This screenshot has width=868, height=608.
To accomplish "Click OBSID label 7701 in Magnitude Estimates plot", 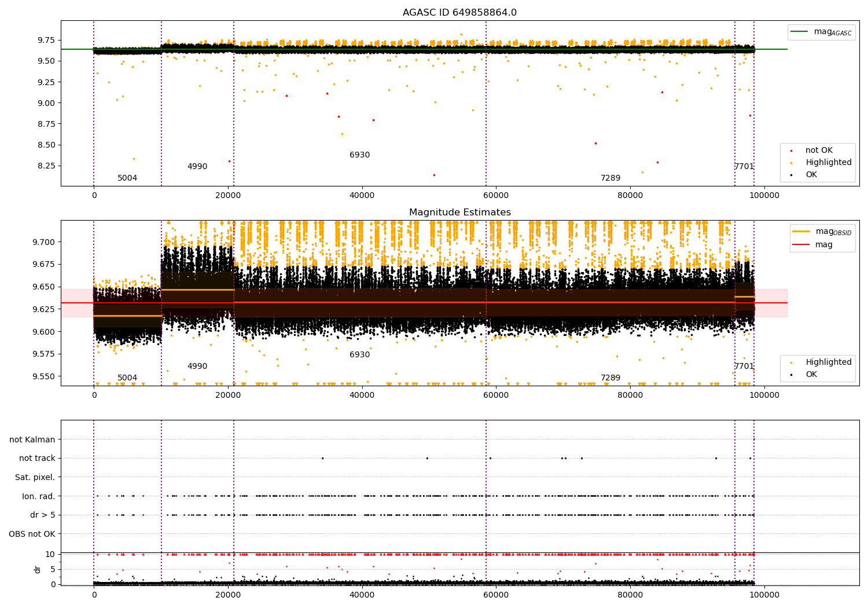I will [744, 367].
